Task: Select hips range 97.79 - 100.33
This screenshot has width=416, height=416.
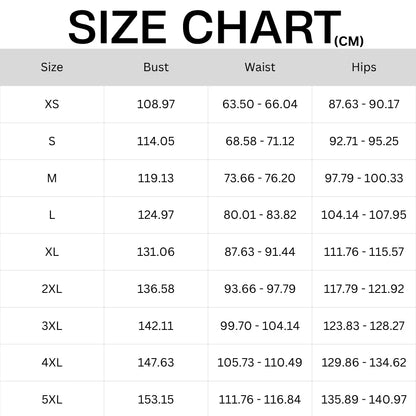Action: click(x=364, y=178)
